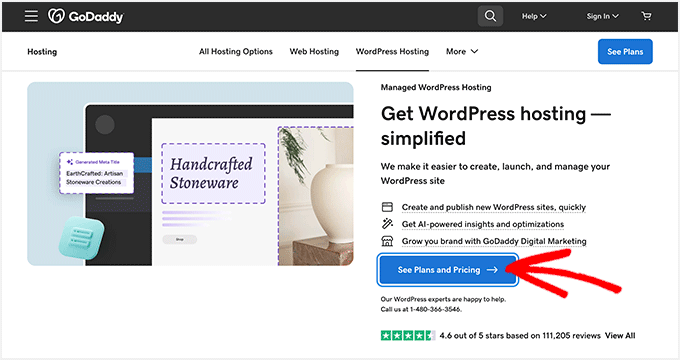Click the phone number 1-480-366-3546 text
Image resolution: width=680 pixels, height=360 pixels.
tap(435, 309)
